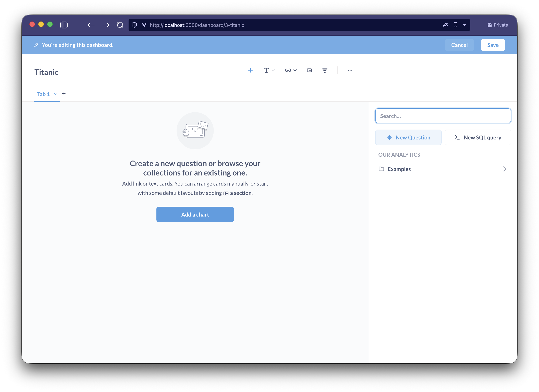Click the Save button
This screenshot has height=392, width=539.
point(493,45)
